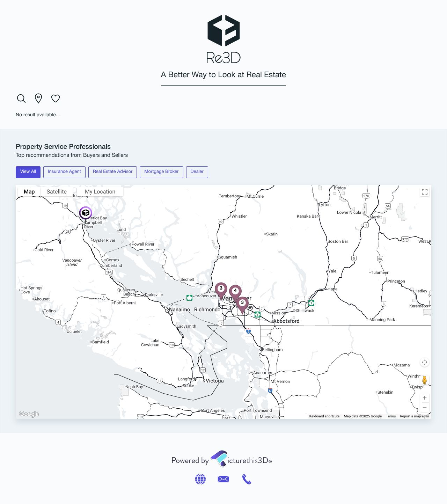
Task: Filter by Mortgage Broker
Action: 161,172
